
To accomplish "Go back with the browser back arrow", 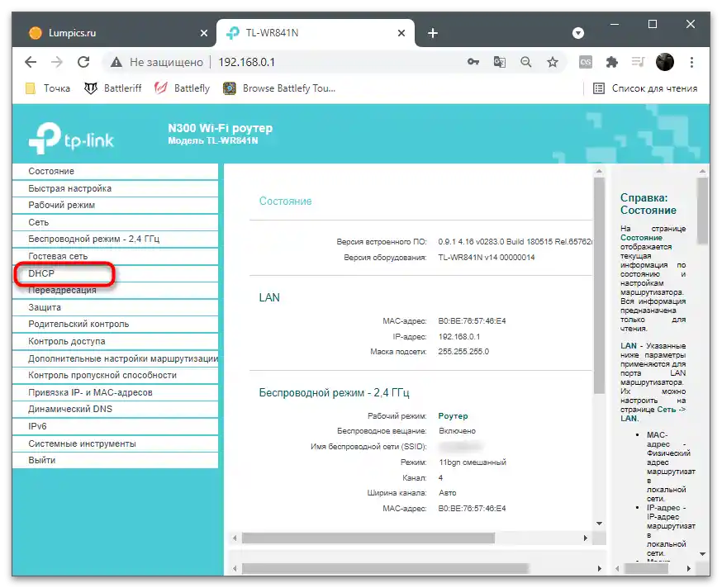I will coord(31,62).
